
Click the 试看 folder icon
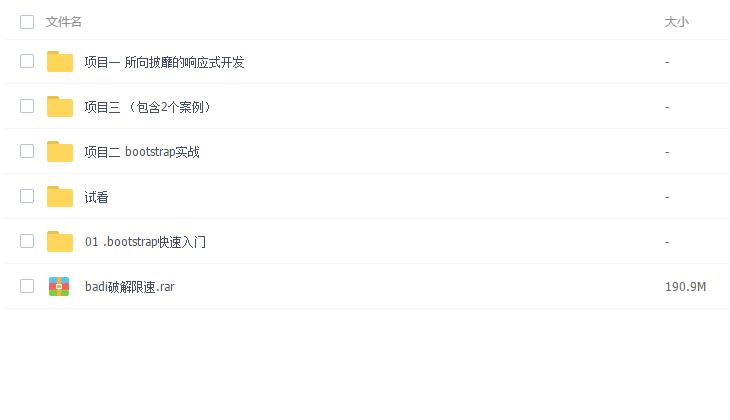[60, 197]
